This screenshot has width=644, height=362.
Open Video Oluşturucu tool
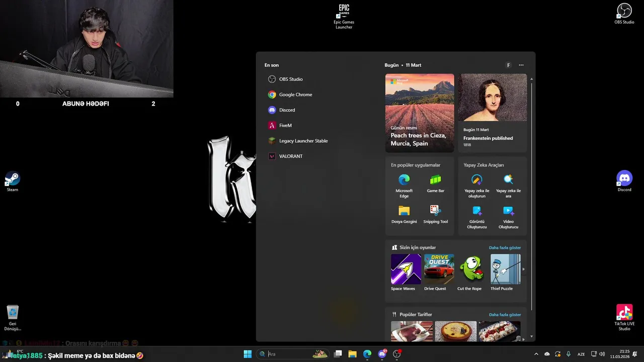(509, 217)
